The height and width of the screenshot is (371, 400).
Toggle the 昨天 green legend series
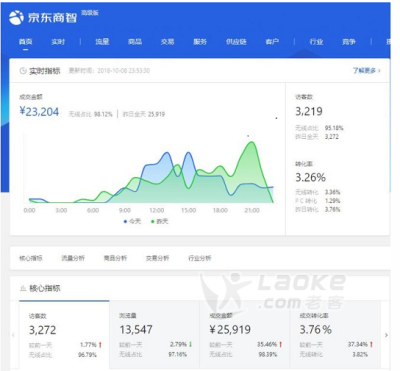[160, 221]
